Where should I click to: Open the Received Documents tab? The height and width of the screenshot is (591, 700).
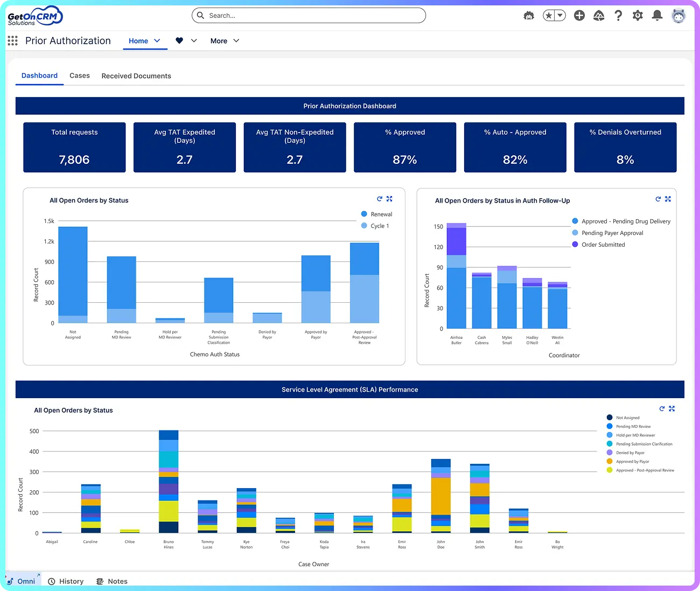pos(136,75)
